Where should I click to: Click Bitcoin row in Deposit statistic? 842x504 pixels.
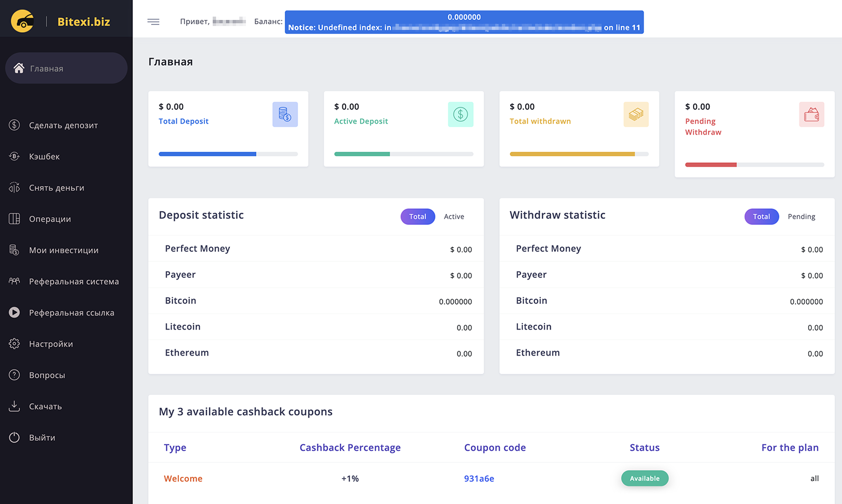coord(316,301)
